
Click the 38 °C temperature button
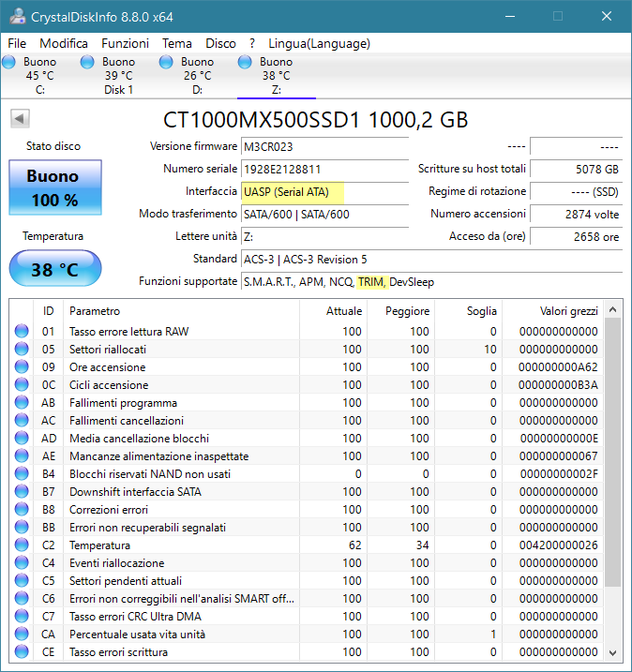pyautogui.click(x=55, y=269)
